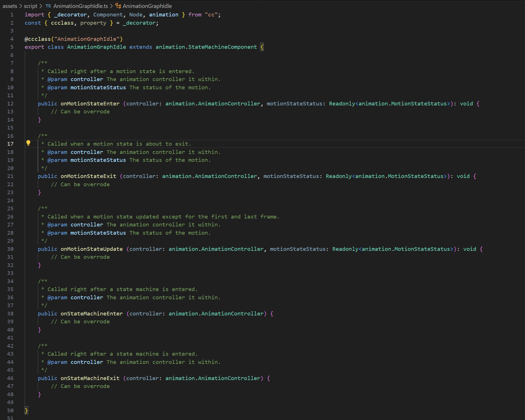The image size is (525, 420).
Task: Open the assets breadcrumb segment
Action: (x=10, y=6)
